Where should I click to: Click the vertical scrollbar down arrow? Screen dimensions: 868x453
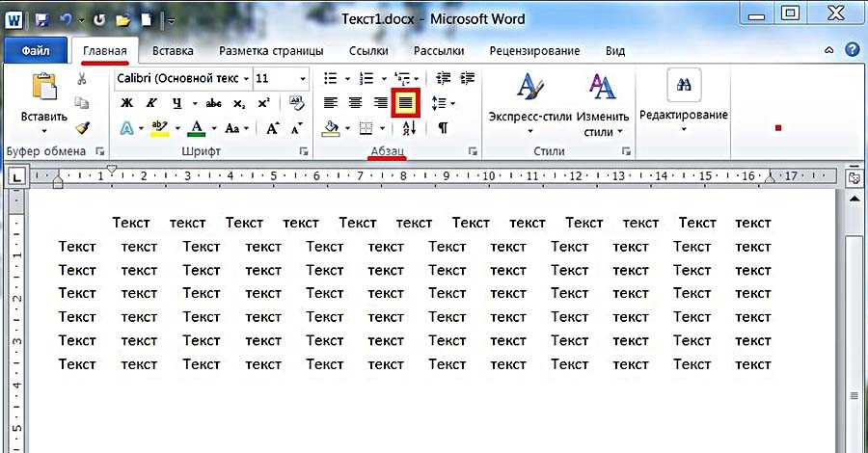coord(854,444)
